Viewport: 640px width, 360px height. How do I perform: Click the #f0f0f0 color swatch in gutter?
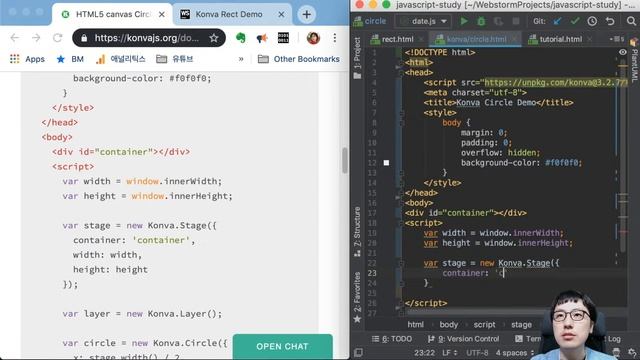386,163
